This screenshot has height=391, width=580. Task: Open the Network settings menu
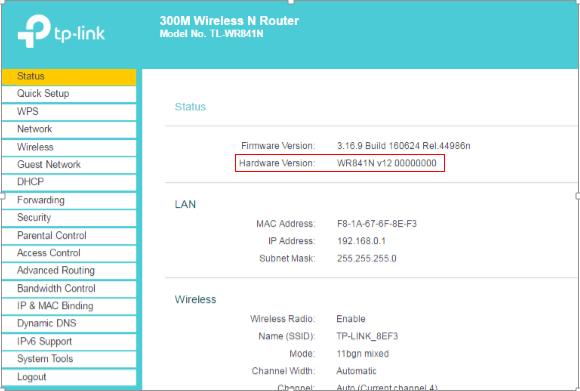pyautogui.click(x=69, y=129)
